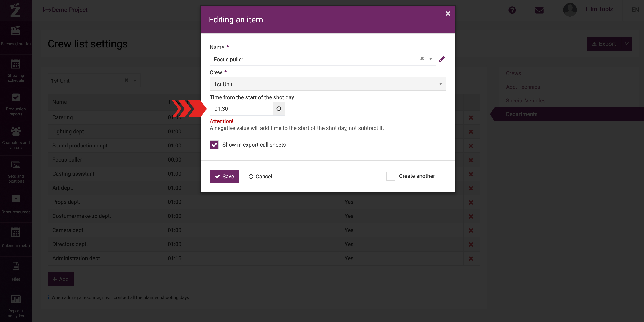Uncheck Show in export call sheets
The image size is (644, 322).
214,145
